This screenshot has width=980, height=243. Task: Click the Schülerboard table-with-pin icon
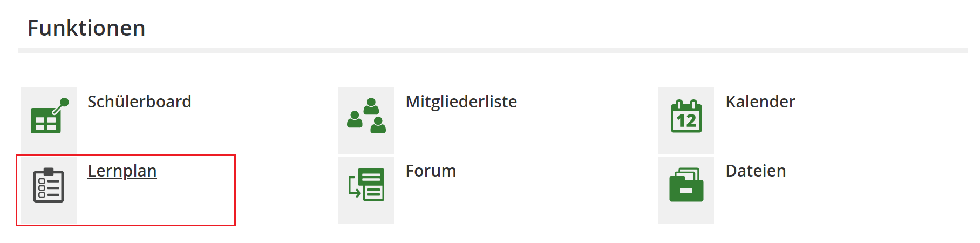(49, 116)
